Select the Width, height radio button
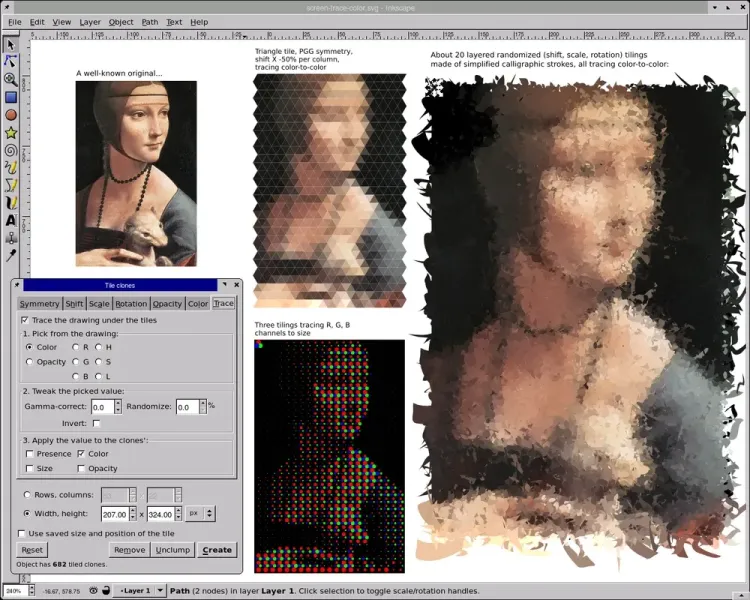Viewport: 750px width, 600px height. 27,513
